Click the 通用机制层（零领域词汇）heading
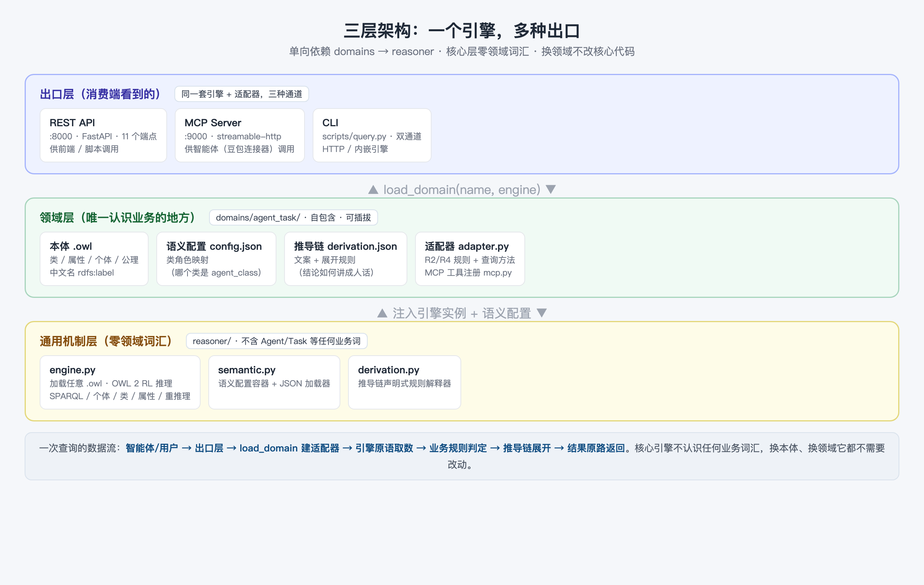 [106, 341]
